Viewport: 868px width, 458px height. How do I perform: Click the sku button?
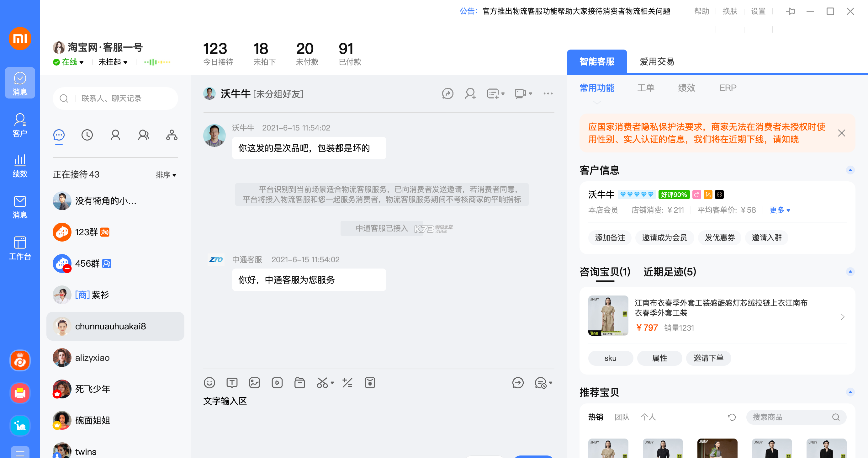(610, 358)
